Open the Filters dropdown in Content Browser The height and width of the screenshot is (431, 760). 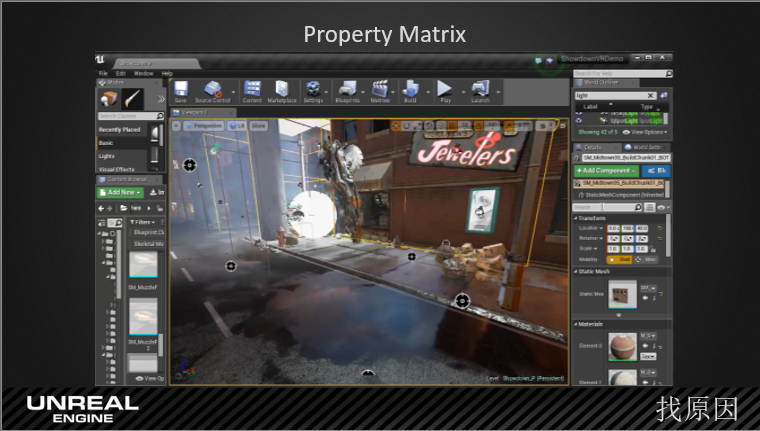pos(142,223)
